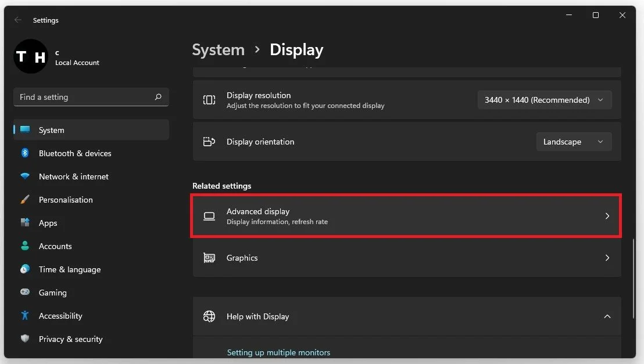Select System in the sidebar
Screen dimensions: 644x364
[91, 129]
